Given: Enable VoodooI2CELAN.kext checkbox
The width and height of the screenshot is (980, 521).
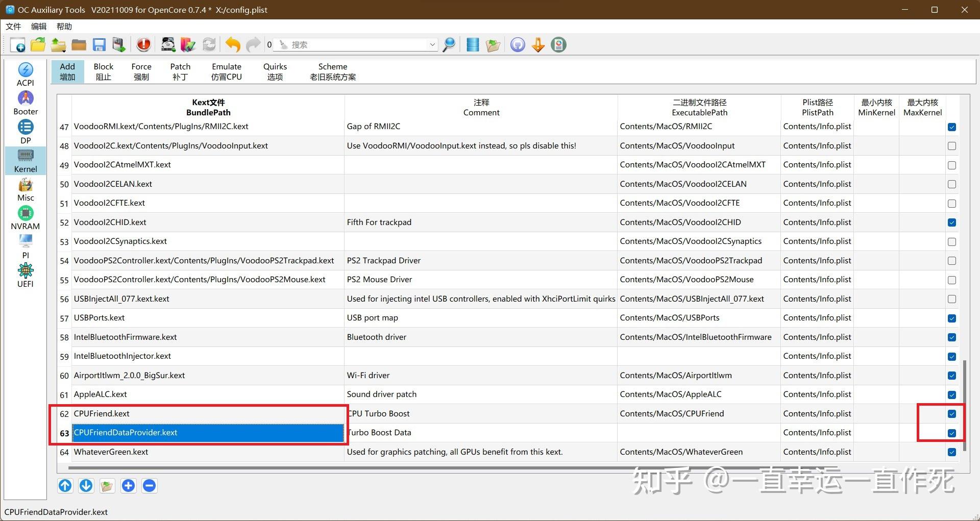Looking at the screenshot, I should pos(952,184).
